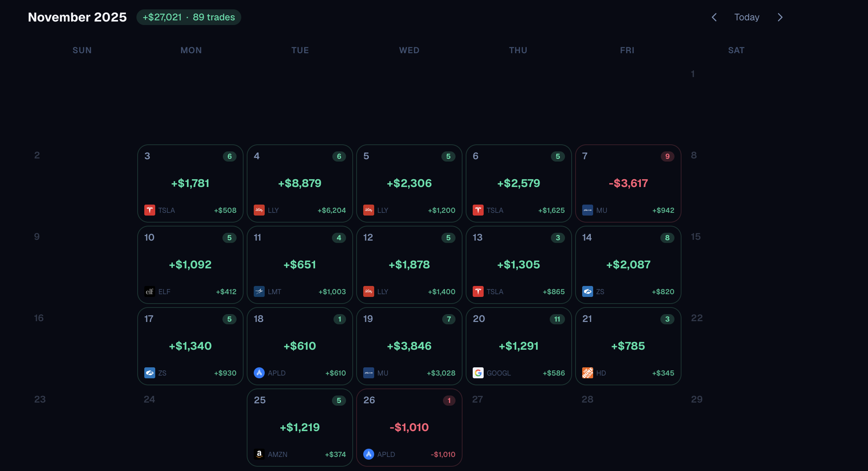Click the AMZN ticker label
The width and height of the screenshot is (868, 471).
(278, 454)
